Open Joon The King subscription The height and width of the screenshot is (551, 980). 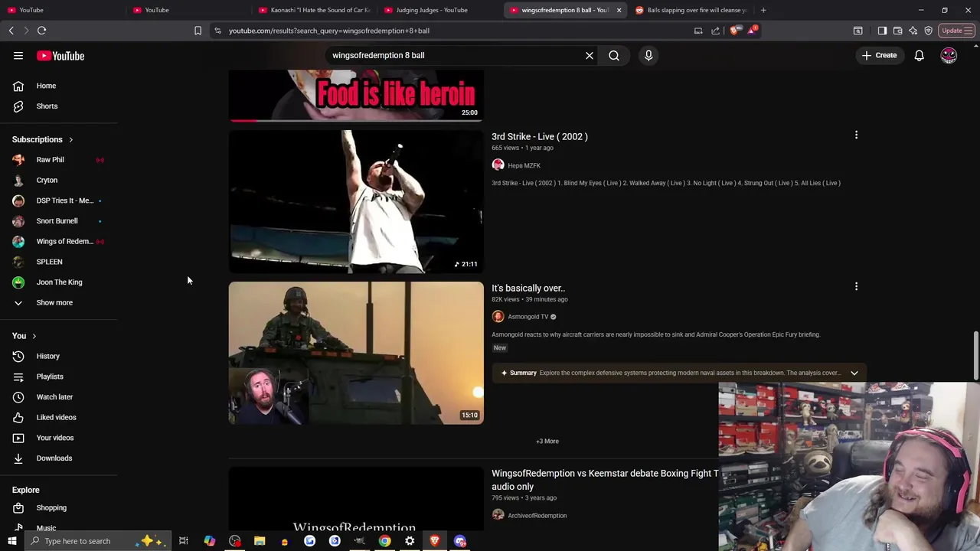[59, 282]
